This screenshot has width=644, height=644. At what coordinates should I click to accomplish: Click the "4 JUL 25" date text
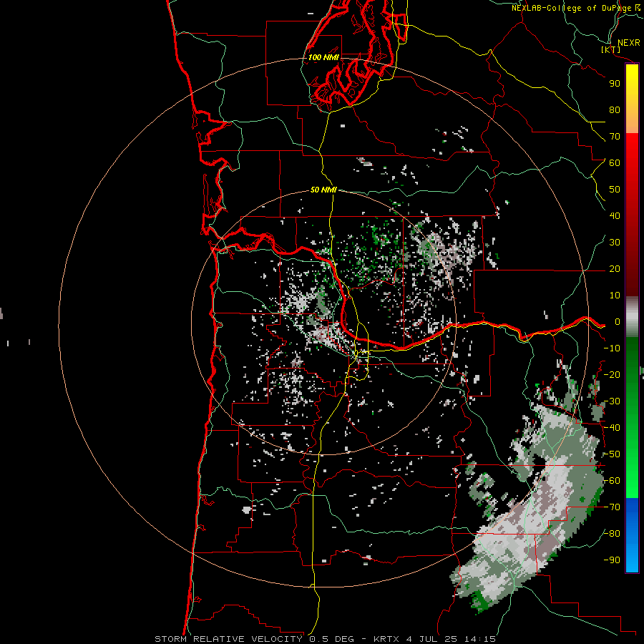[432, 639]
